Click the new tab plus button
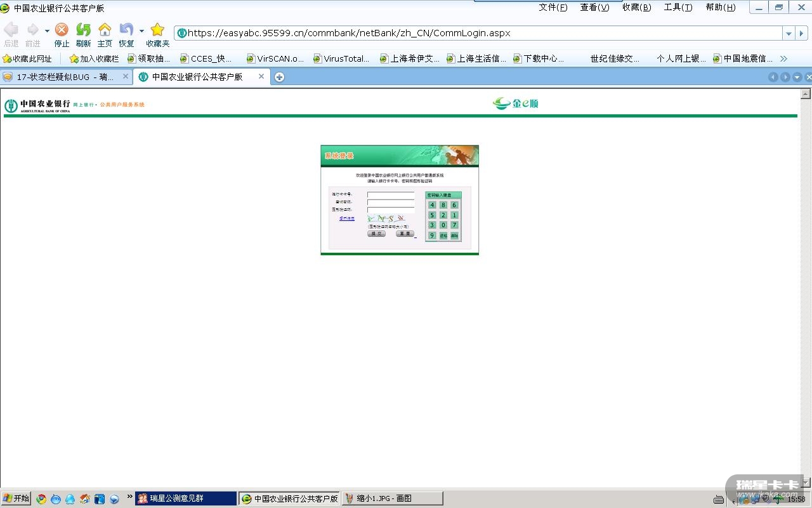Image resolution: width=812 pixels, height=508 pixels. (279, 77)
